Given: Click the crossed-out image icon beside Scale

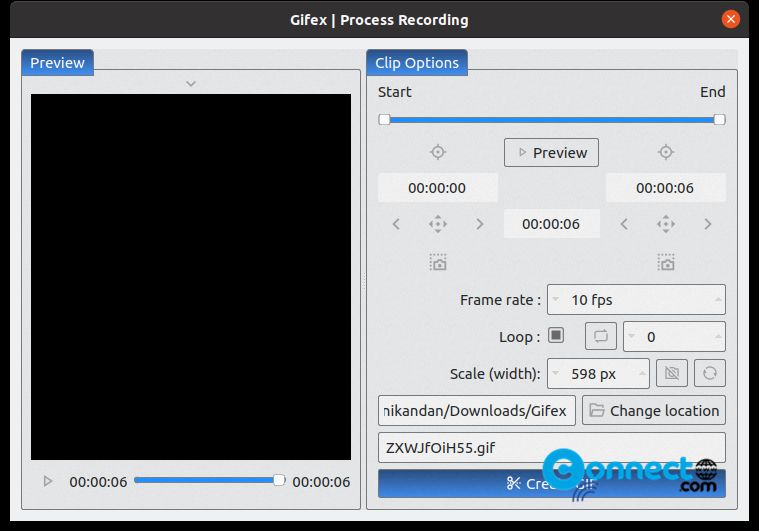Looking at the screenshot, I should (671, 373).
